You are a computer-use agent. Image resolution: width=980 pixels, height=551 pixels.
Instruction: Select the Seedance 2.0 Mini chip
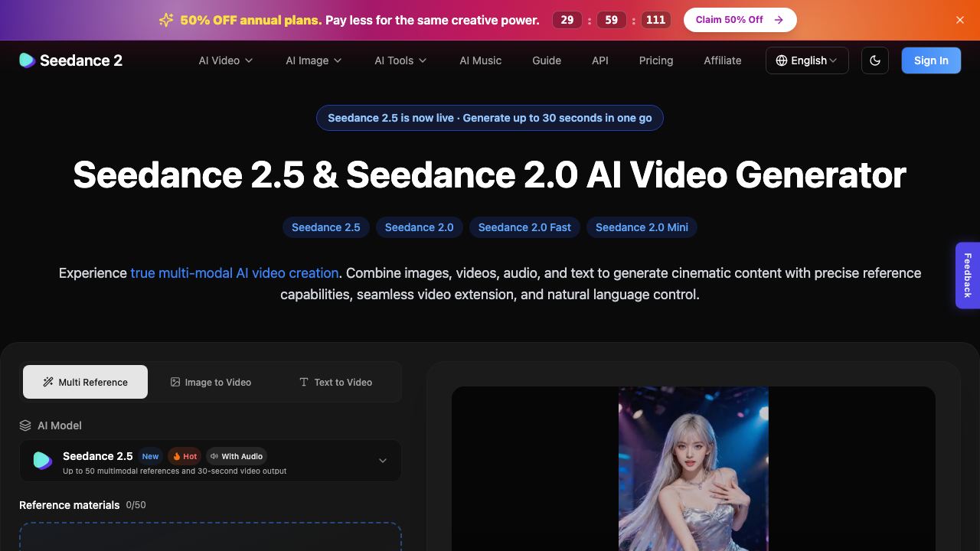pos(642,227)
